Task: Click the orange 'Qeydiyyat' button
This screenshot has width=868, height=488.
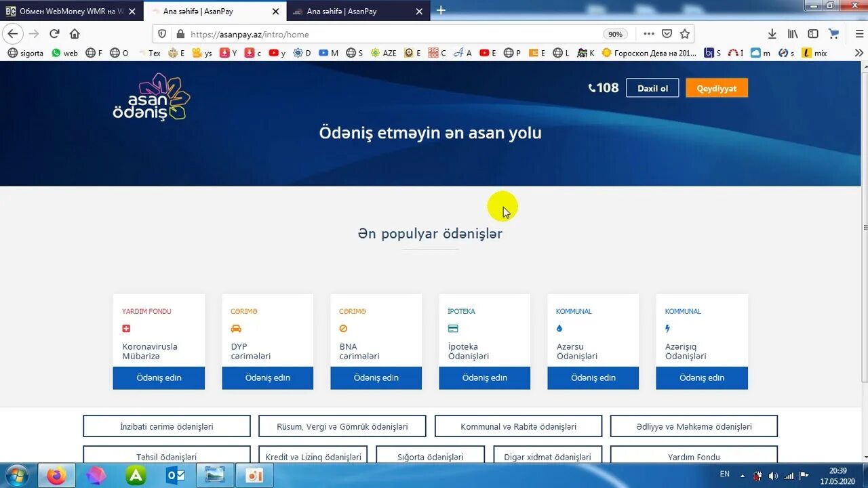Action: (717, 88)
